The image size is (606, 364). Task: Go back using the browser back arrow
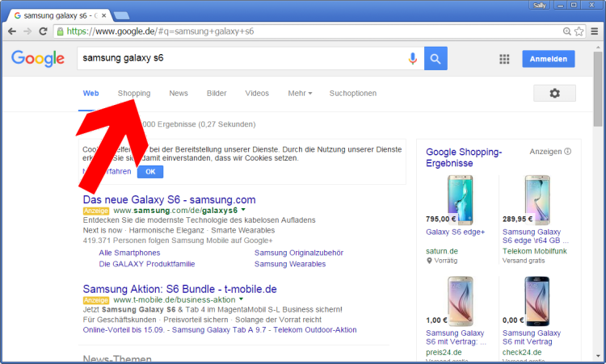[x=12, y=31]
